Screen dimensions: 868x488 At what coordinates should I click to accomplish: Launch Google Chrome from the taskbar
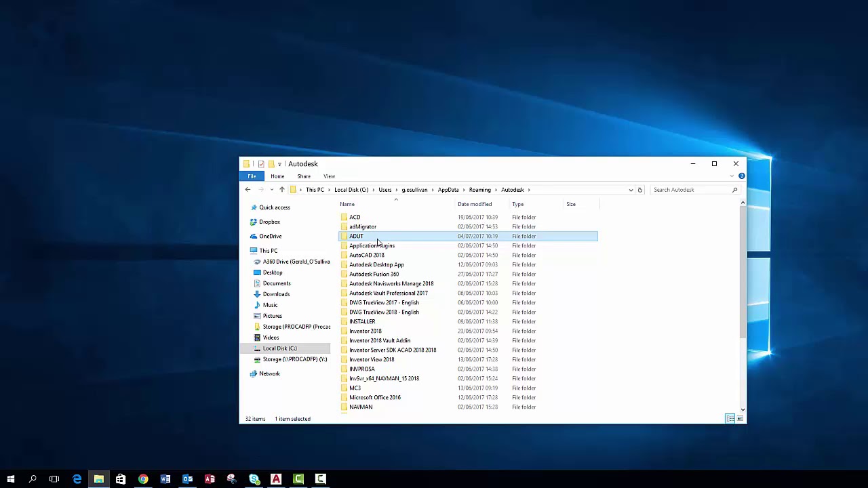pyautogui.click(x=143, y=479)
